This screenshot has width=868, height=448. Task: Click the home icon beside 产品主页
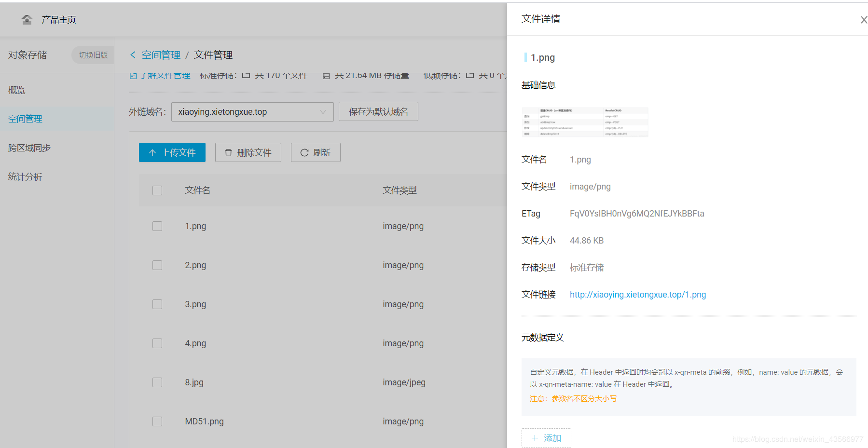point(27,19)
